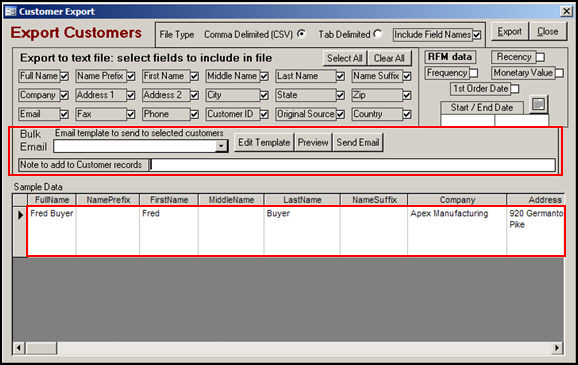Toggle the Last Name checkbox

tap(340, 76)
